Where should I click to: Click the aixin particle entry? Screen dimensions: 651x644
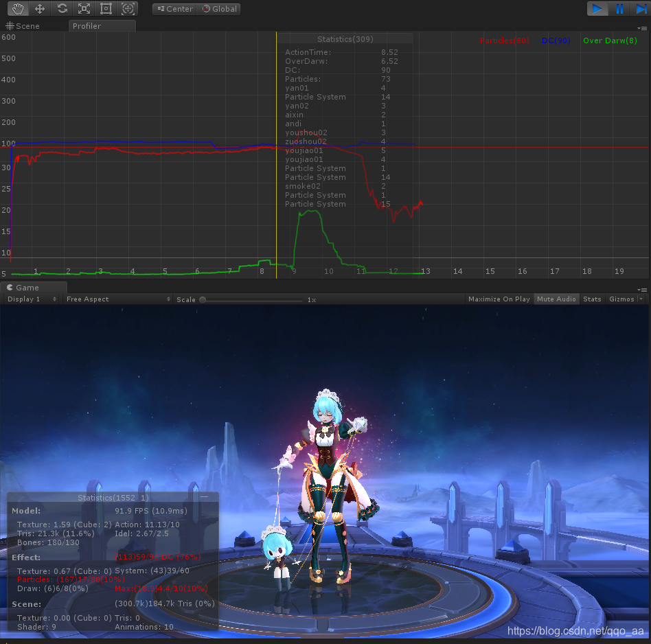point(336,115)
